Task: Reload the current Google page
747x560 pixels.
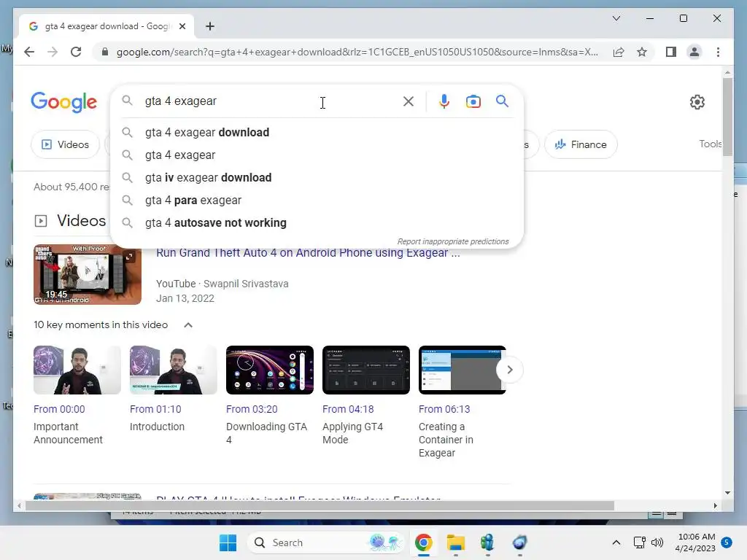Action: [x=76, y=52]
